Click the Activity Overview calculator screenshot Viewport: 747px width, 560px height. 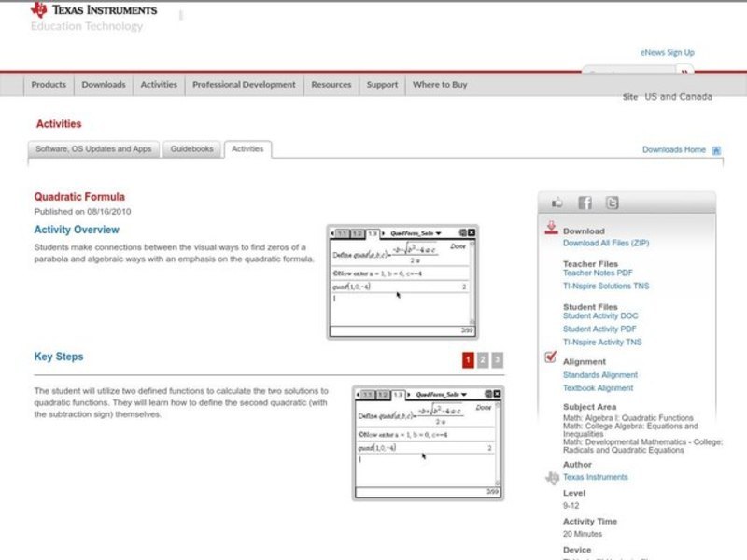[x=402, y=281]
